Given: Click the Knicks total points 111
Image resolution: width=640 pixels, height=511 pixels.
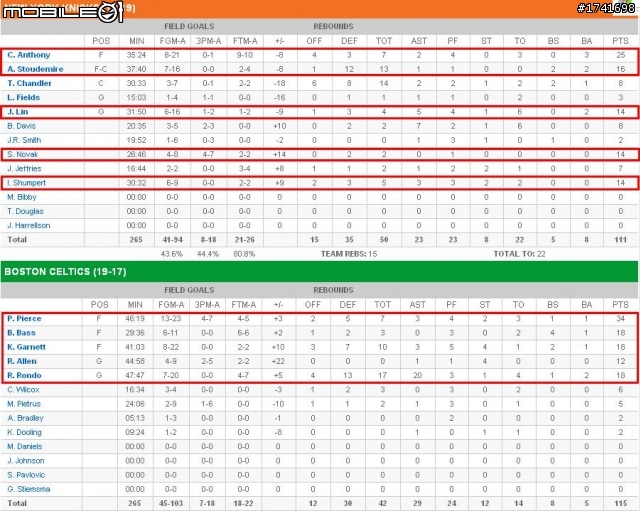Looking at the screenshot, I should [x=620, y=240].
